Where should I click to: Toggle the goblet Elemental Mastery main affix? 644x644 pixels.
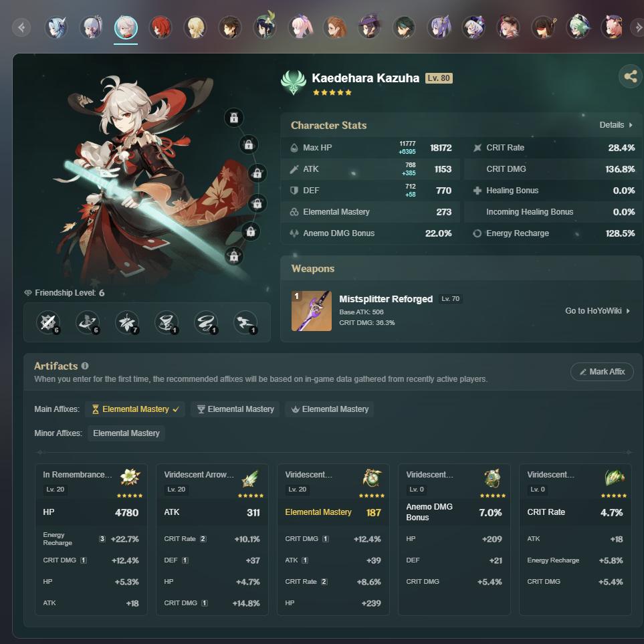235,409
